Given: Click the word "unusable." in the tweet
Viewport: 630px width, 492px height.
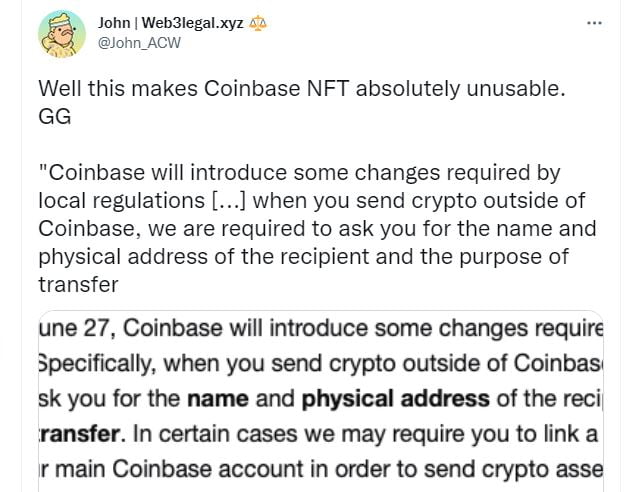Looking at the screenshot, I should 516,89.
